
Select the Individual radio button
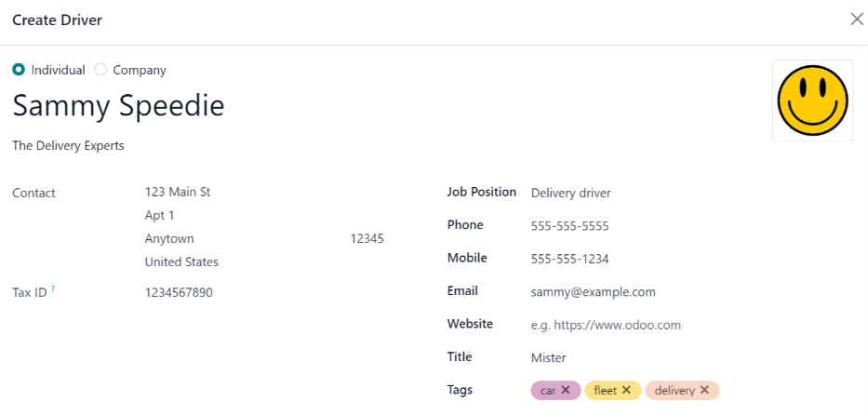click(19, 70)
